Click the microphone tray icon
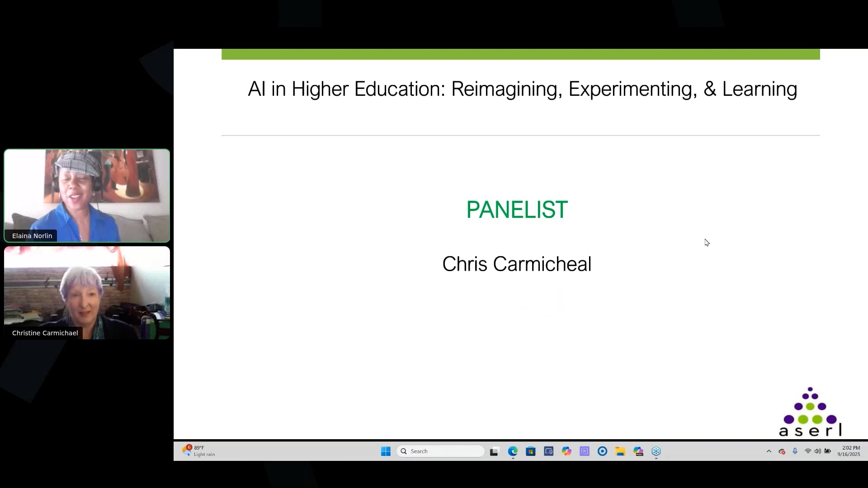The image size is (868, 488). point(795,451)
